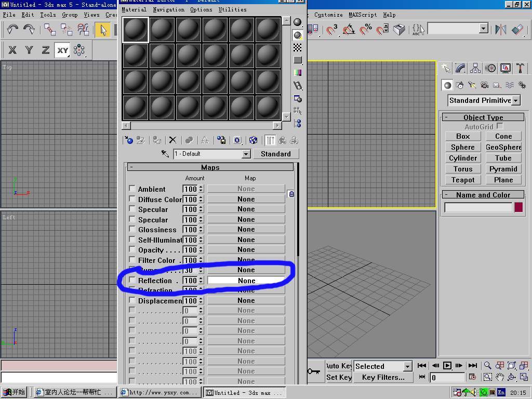Expand the 1 - Default material name dropdown
The image size is (532, 399).
tap(246, 154)
